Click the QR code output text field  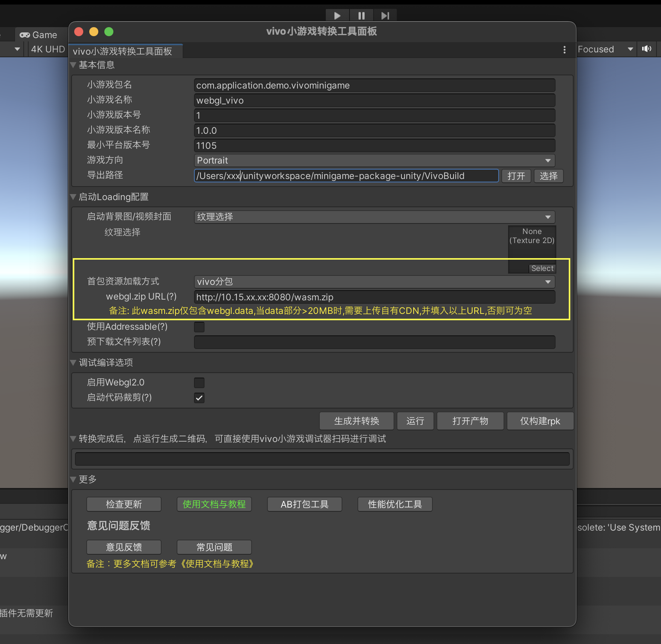(322, 459)
